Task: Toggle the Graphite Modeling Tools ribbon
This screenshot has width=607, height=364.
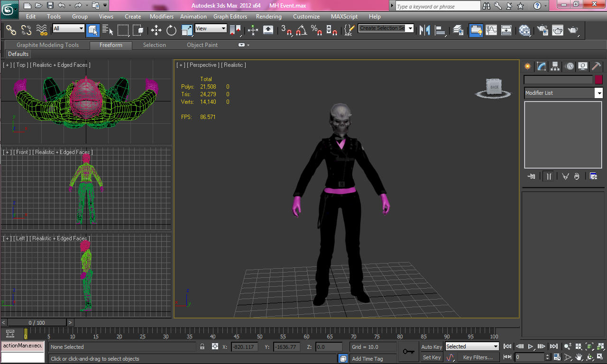Action: [476, 30]
